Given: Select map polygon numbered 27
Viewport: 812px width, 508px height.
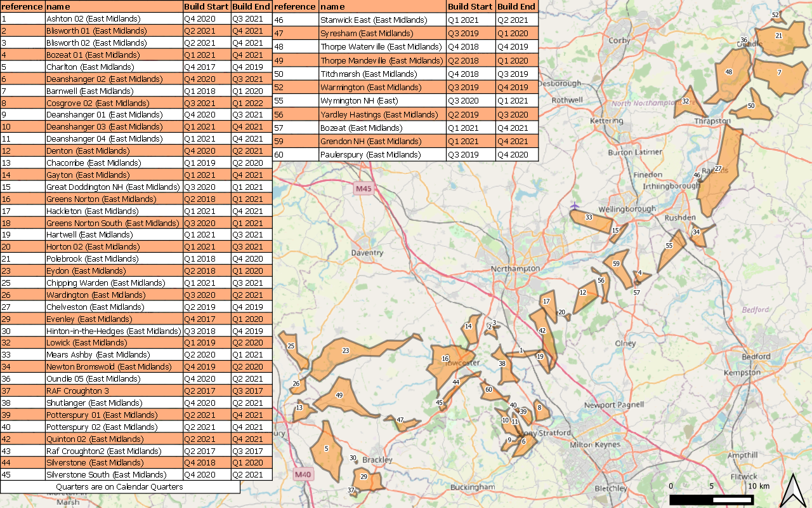Looking at the screenshot, I should (x=719, y=171).
